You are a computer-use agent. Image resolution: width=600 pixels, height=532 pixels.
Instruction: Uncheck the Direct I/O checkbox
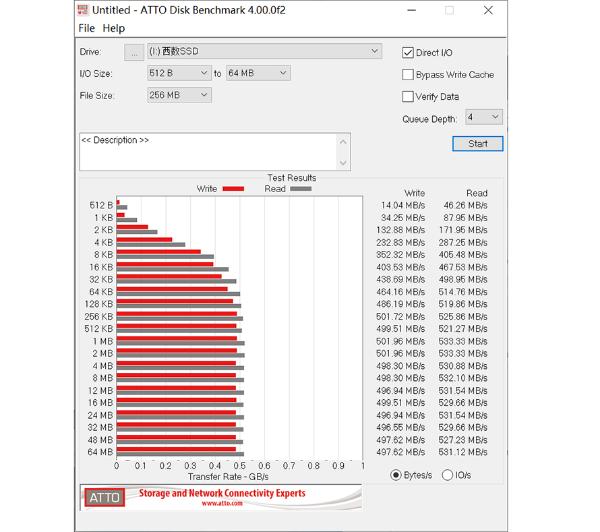tap(408, 53)
